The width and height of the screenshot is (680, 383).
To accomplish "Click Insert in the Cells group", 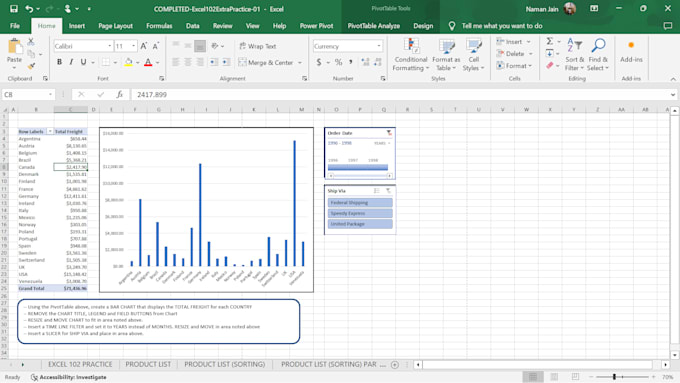I will click(x=510, y=42).
